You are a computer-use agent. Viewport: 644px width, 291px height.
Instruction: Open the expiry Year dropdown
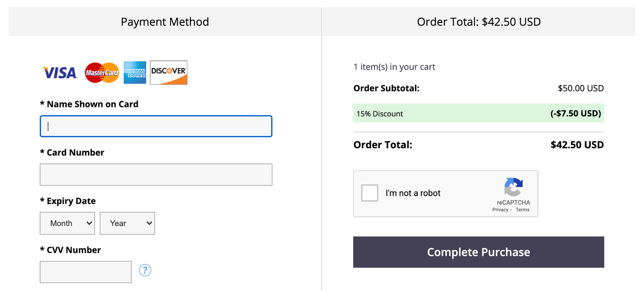click(127, 223)
